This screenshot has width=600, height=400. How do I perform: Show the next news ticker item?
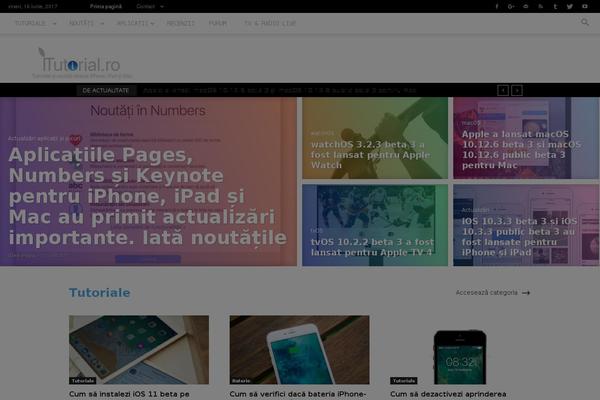[517, 90]
